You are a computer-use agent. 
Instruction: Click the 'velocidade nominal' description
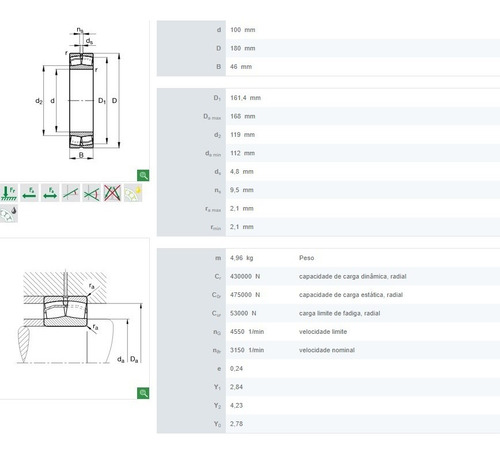(327, 350)
